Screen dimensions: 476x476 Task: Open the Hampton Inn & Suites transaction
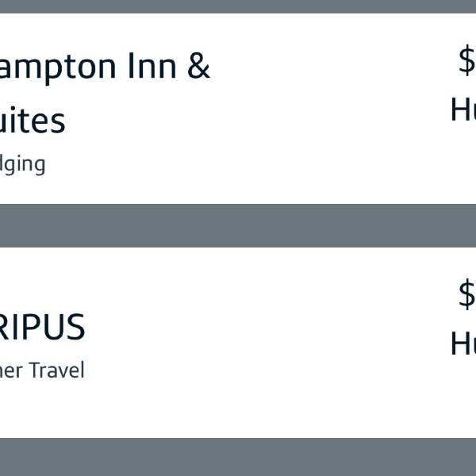[x=103, y=67]
